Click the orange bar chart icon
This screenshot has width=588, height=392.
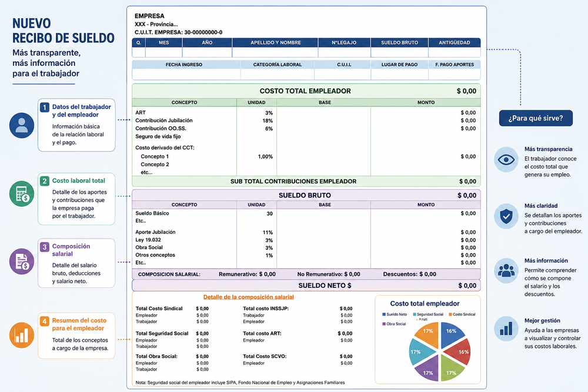[x=22, y=335]
